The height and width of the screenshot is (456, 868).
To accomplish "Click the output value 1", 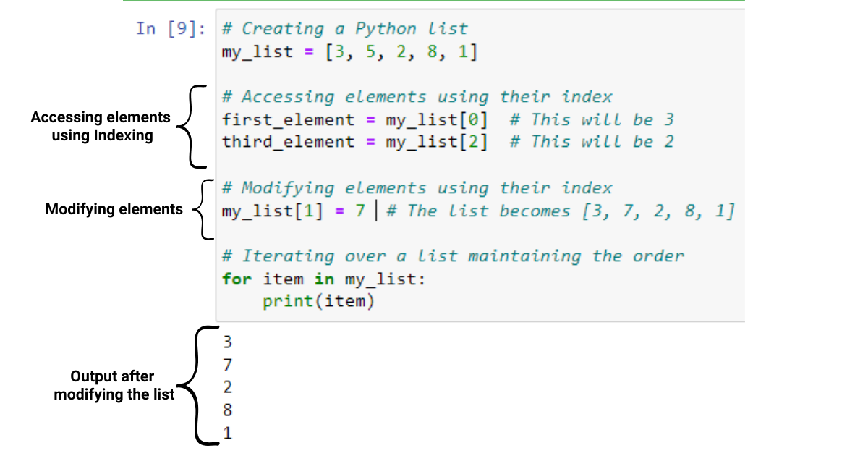I will click(228, 433).
